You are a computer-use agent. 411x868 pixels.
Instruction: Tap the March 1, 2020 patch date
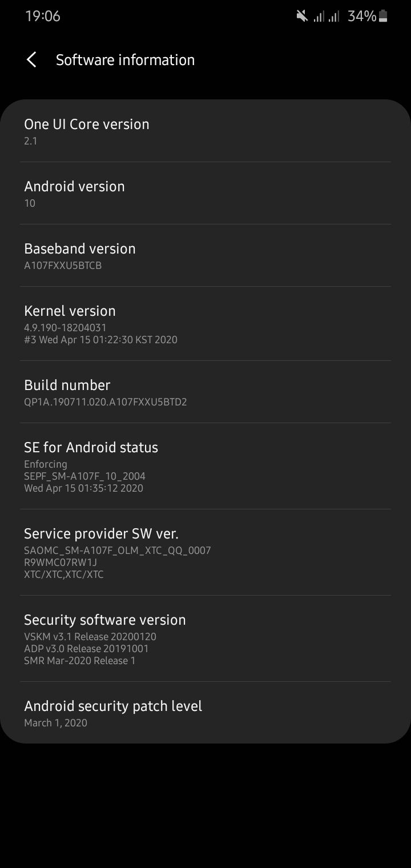(x=56, y=723)
